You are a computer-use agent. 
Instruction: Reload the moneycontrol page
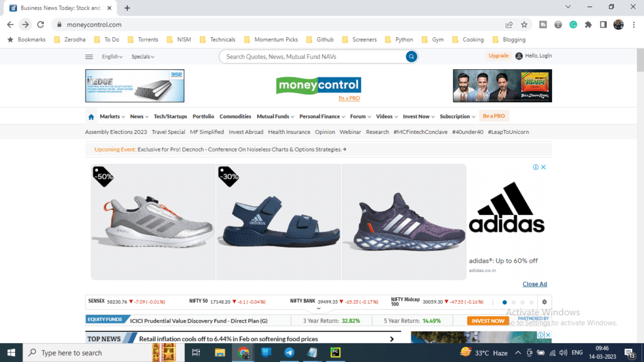tap(40, 25)
